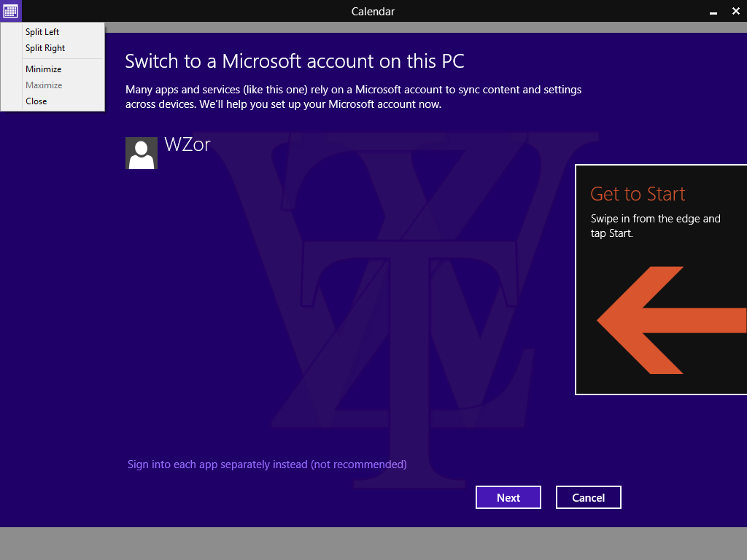Image resolution: width=747 pixels, height=560 pixels.
Task: Click the Microsoft account sync description paragraph
Action: coord(353,97)
